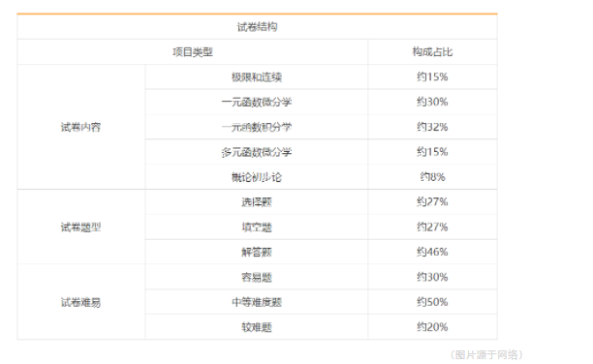593x364 pixels.
Task: Click the 约46% percentage cell
Action: [432, 252]
